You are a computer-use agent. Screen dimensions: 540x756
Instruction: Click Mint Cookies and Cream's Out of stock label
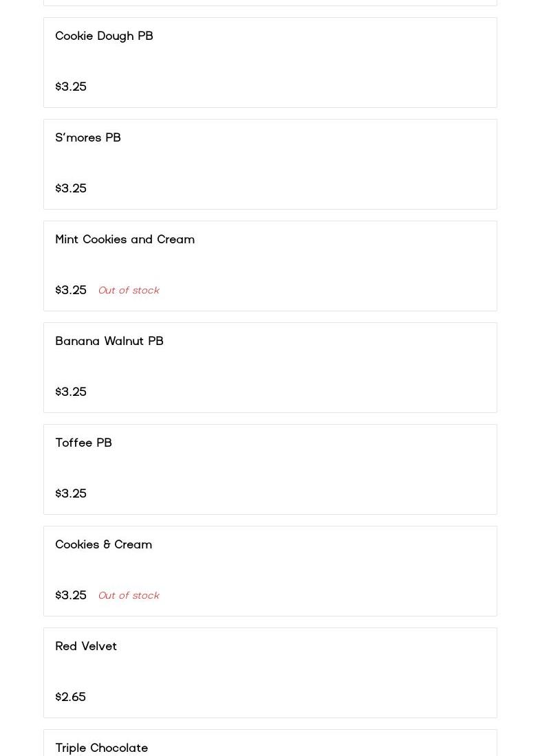(129, 290)
